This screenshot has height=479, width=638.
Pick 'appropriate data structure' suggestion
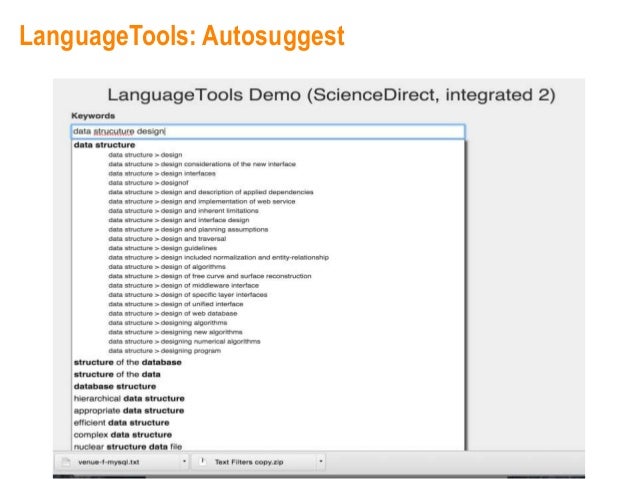(129, 411)
